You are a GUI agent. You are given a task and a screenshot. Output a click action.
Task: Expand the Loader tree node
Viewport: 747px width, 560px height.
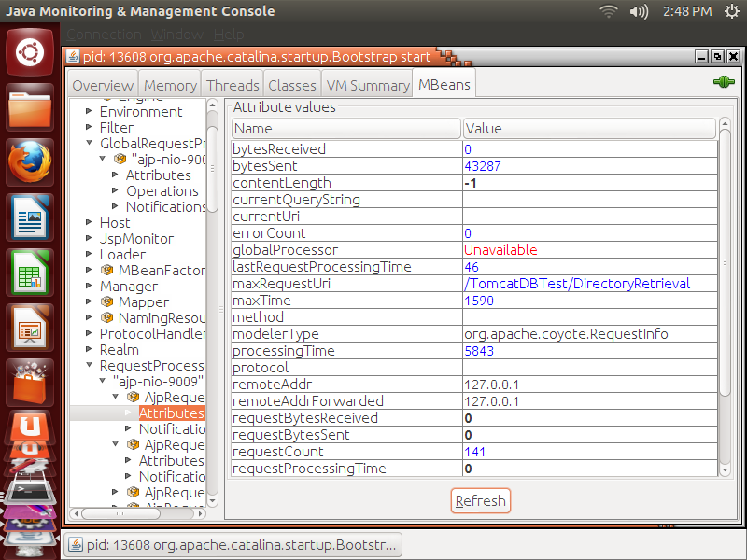click(x=89, y=254)
